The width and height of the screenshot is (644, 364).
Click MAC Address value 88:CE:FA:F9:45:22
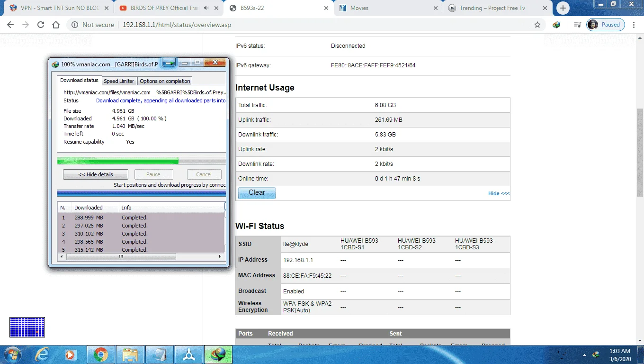click(307, 275)
